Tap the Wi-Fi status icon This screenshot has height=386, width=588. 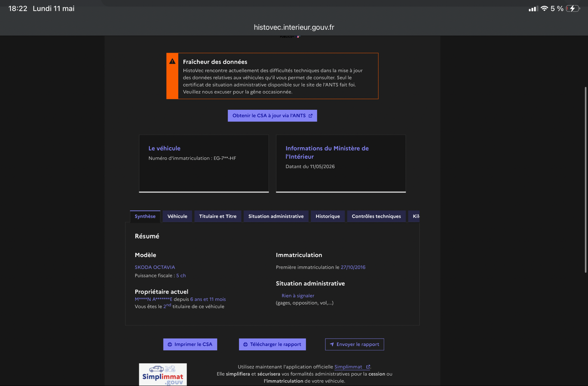coord(544,9)
